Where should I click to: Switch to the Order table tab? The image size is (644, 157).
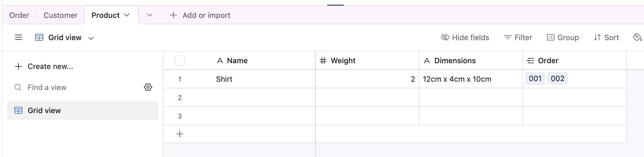point(19,15)
